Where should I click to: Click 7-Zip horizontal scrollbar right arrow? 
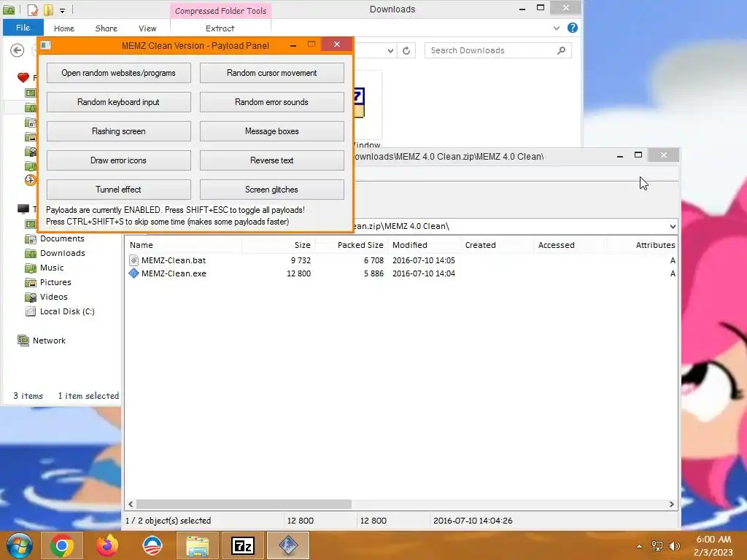pos(672,504)
